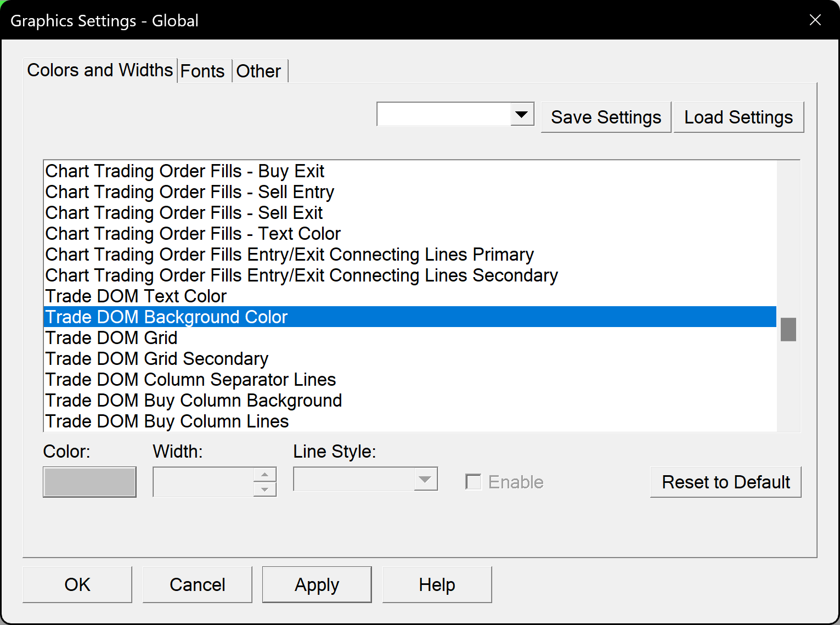Select Chart Trading Order Fills - Buy Exit

[x=185, y=171]
